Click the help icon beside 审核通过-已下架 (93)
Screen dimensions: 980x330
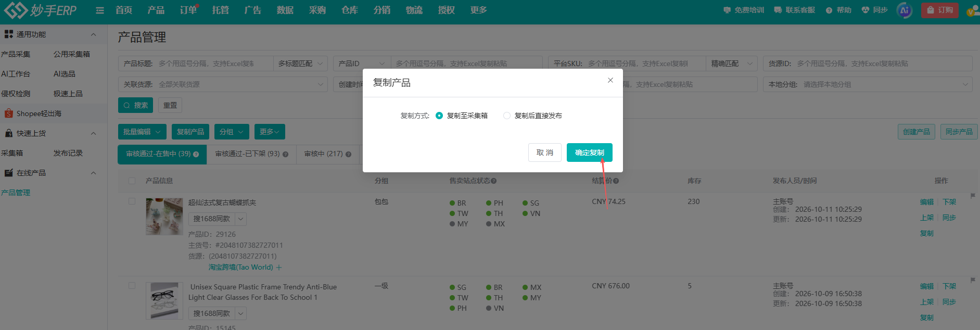point(285,154)
